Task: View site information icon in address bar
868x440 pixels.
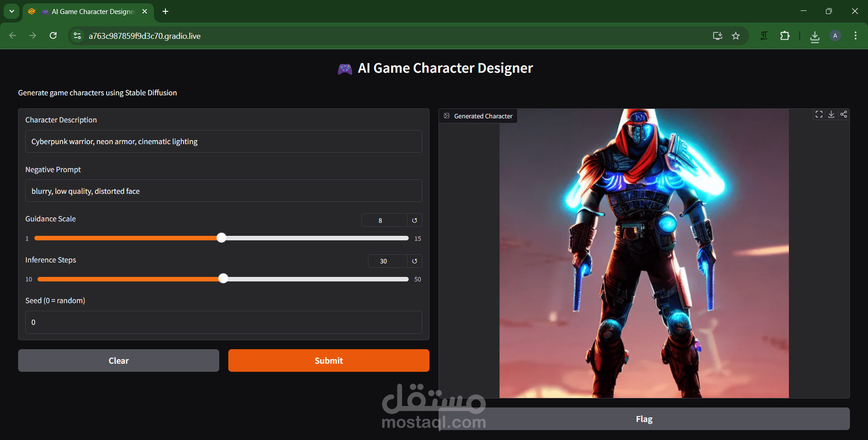Action: point(77,36)
